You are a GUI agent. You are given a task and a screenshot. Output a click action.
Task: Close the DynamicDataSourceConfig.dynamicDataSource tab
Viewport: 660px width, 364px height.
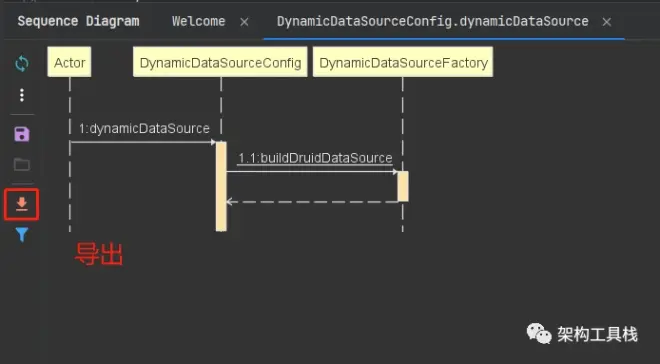[x=607, y=22]
